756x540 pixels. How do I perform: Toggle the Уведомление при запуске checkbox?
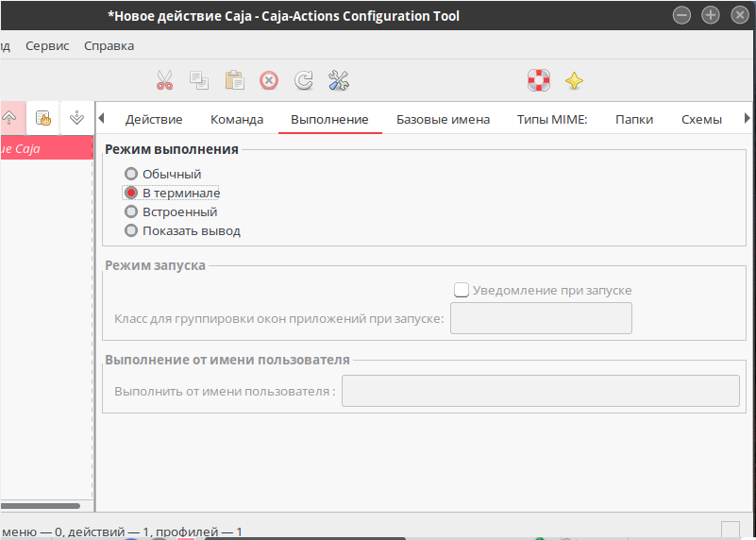(462, 290)
